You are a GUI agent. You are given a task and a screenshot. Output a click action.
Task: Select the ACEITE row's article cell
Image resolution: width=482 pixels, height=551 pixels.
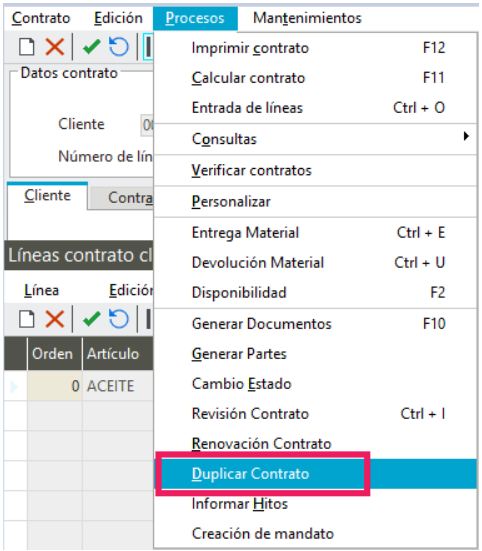(x=118, y=386)
